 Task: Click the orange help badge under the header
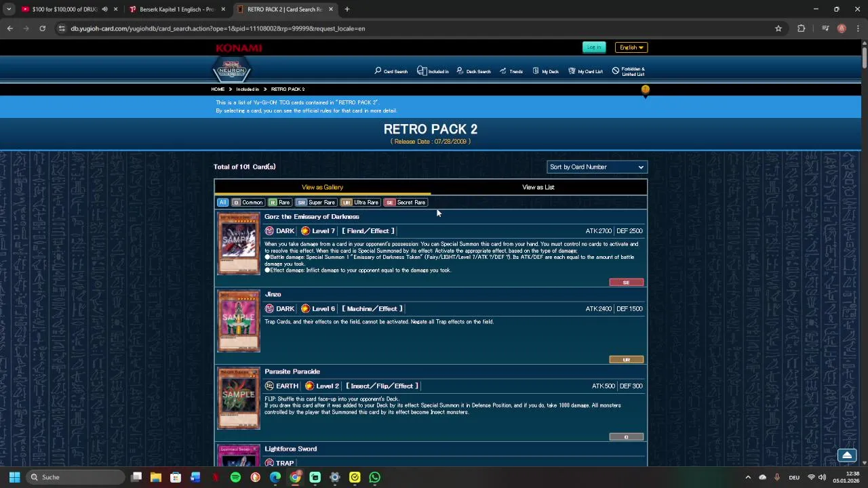point(645,89)
